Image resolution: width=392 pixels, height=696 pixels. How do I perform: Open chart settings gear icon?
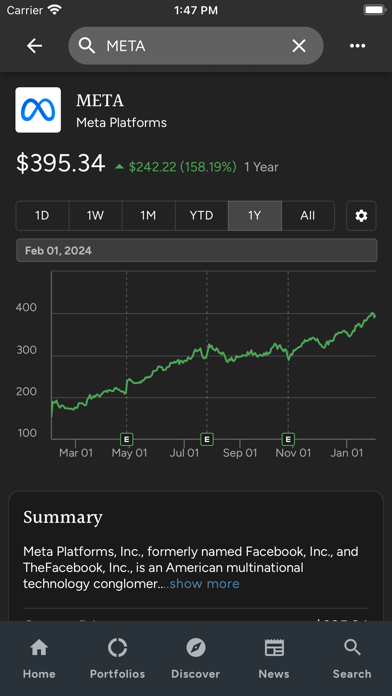click(x=361, y=216)
